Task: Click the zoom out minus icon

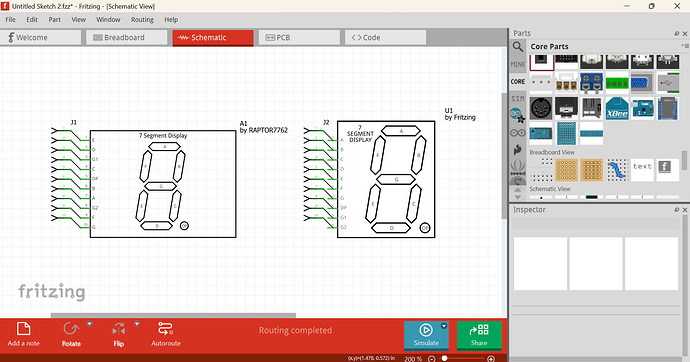Action: [432, 359]
